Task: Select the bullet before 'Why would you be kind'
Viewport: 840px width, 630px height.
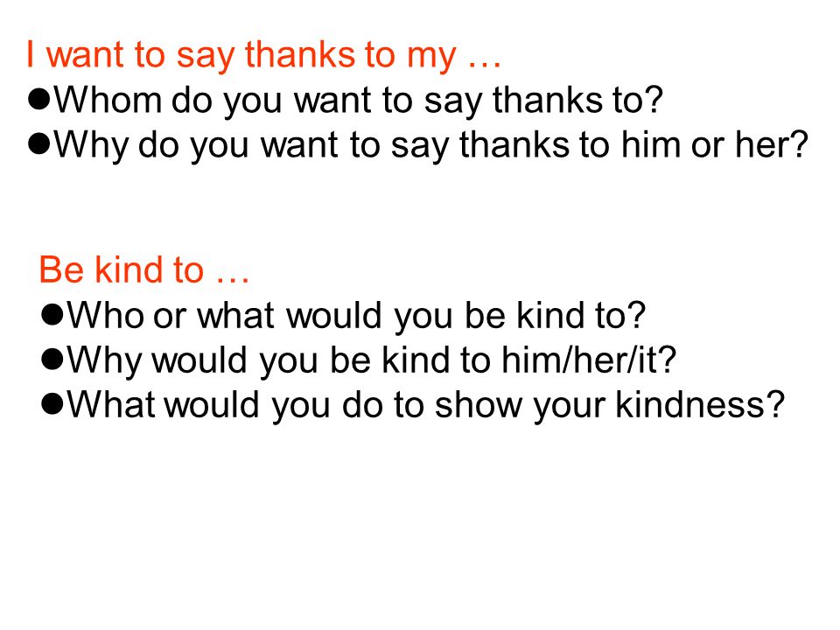Action: coord(52,359)
